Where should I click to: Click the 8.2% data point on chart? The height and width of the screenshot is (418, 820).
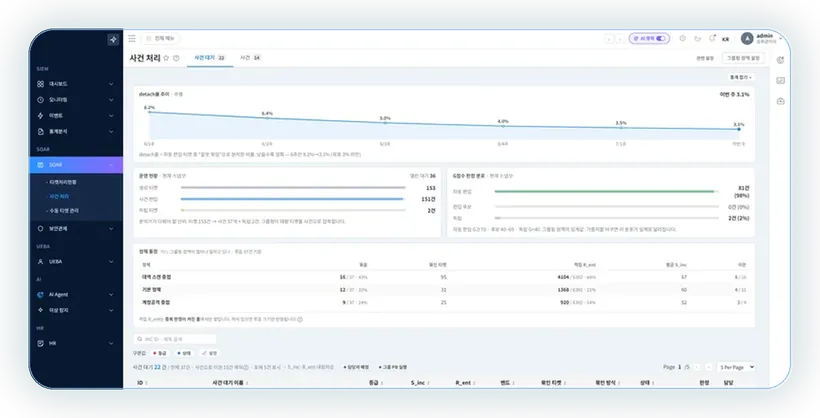pyautogui.click(x=150, y=112)
